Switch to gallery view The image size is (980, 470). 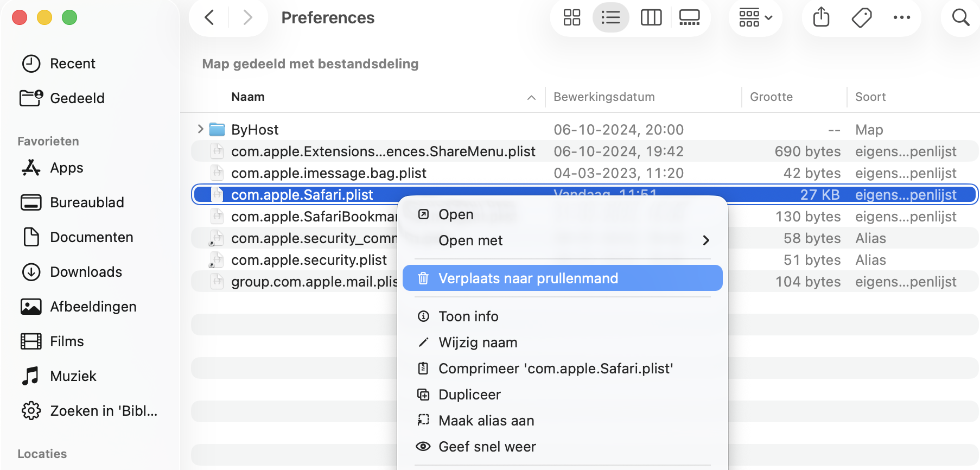pyautogui.click(x=689, y=17)
